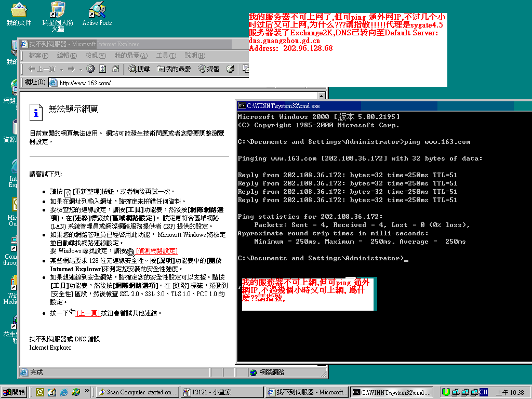The width and height of the screenshot is (532, 399).
Task: Open the 工具(T) menu
Action: tap(166, 55)
